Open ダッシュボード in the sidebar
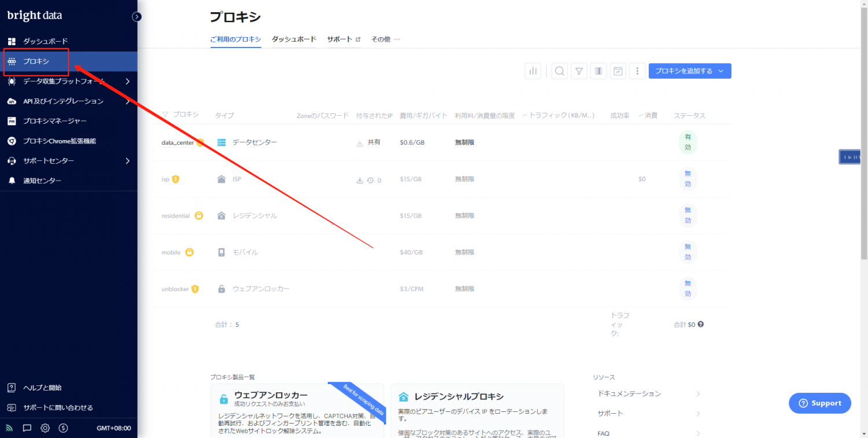 [x=68, y=41]
